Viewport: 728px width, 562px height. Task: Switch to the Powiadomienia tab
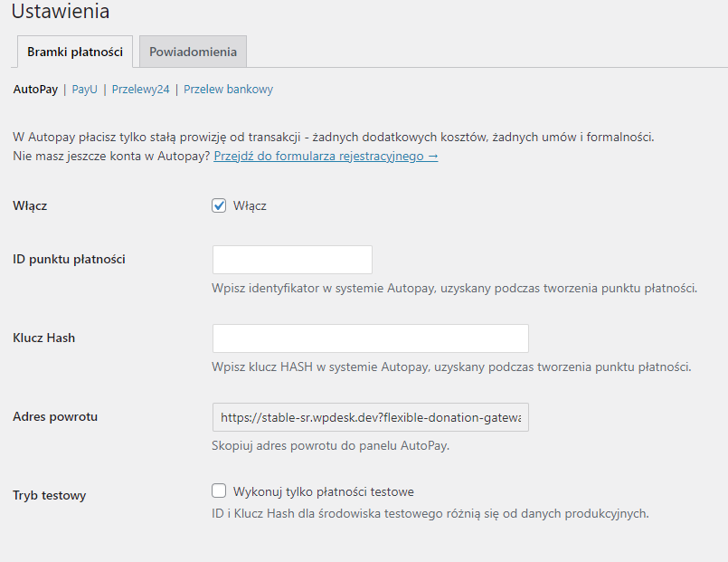[193, 52]
